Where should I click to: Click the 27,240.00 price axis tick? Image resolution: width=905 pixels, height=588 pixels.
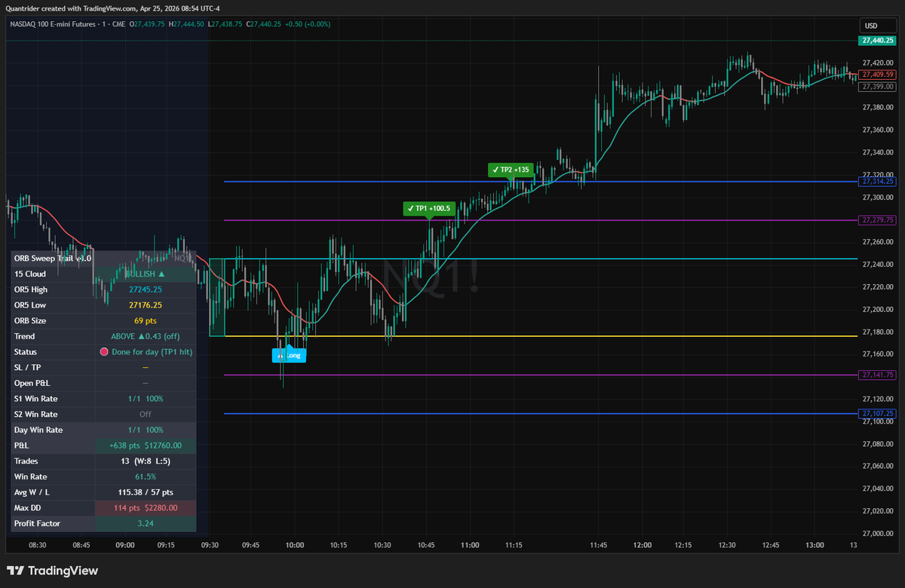point(878,265)
